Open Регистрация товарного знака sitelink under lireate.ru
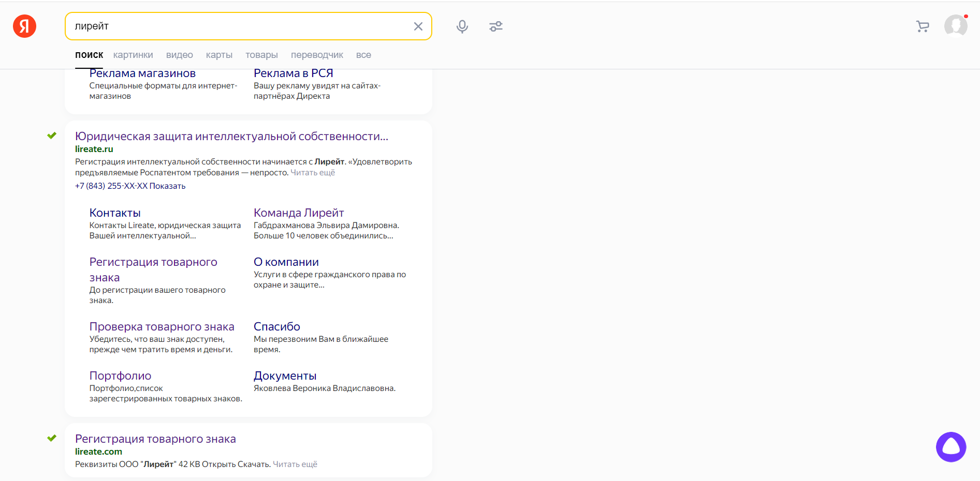 153,269
